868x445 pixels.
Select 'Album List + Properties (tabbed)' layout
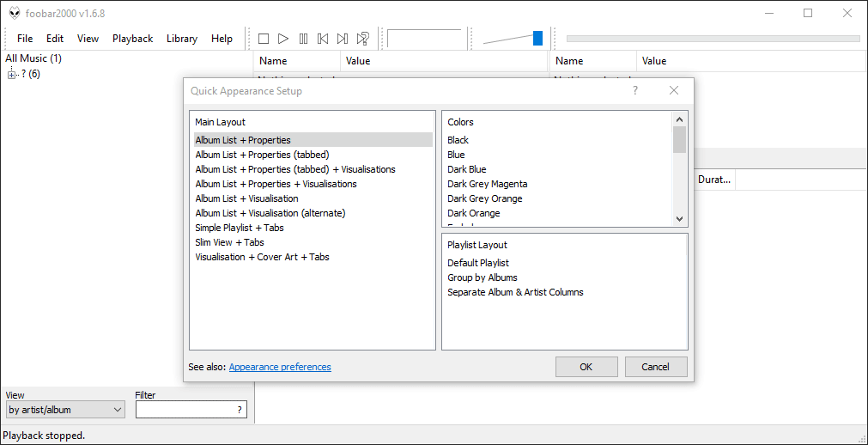(x=313, y=155)
